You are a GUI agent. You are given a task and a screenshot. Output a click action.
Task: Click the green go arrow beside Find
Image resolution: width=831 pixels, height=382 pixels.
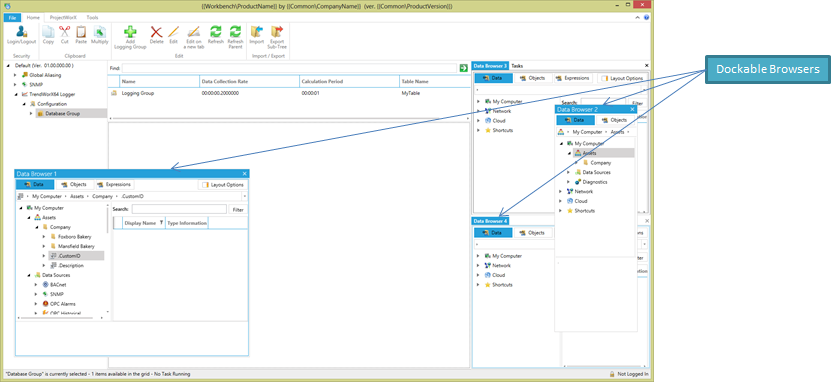tap(464, 68)
